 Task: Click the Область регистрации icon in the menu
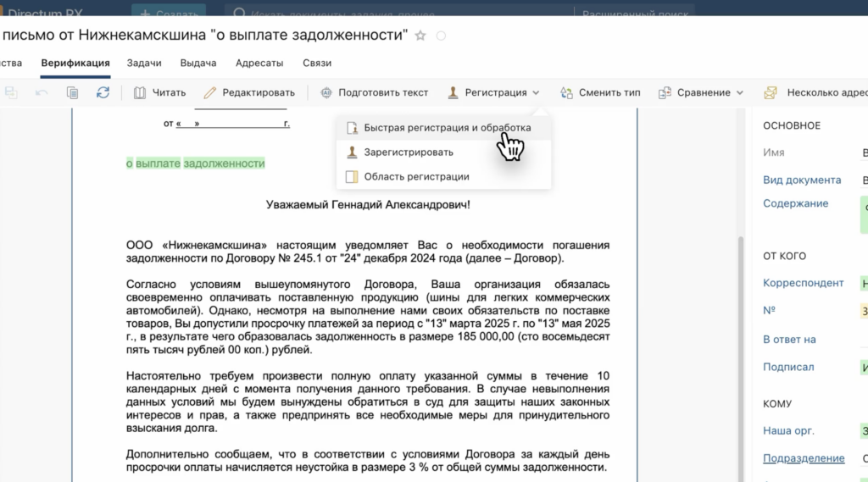(x=352, y=176)
